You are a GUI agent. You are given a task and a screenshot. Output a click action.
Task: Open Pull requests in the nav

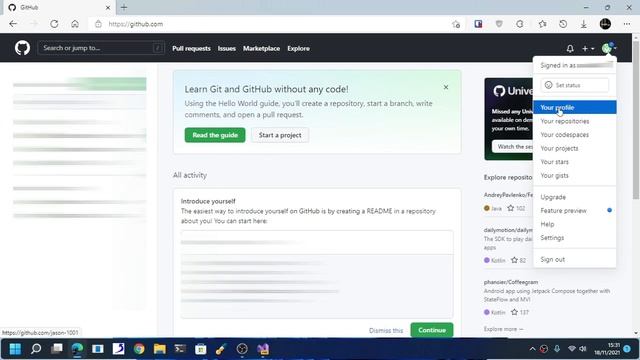(x=191, y=49)
